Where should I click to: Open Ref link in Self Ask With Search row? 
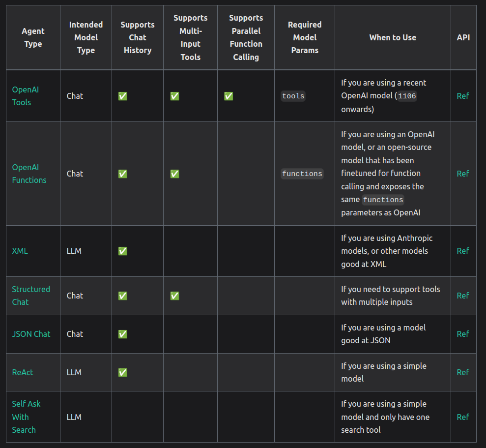tap(463, 417)
